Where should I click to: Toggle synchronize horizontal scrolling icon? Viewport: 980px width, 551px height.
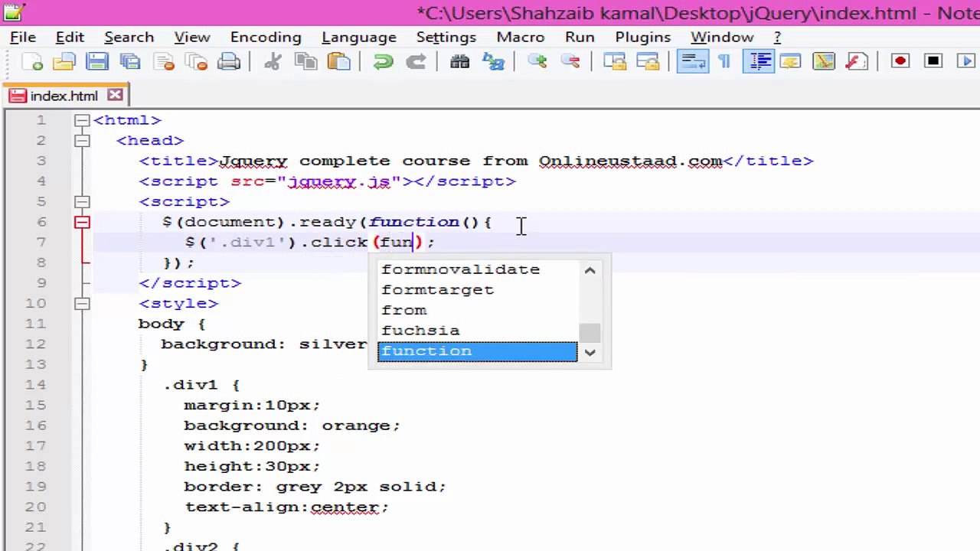647,62
